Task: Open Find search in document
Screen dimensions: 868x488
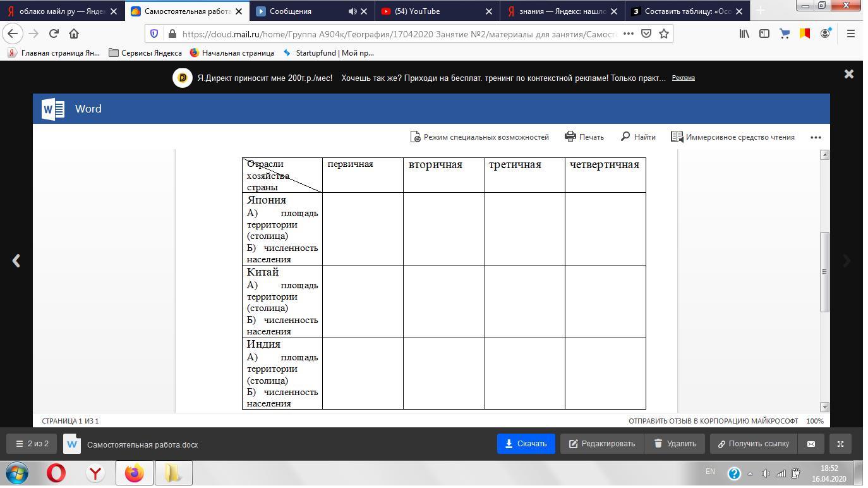Action: [638, 137]
